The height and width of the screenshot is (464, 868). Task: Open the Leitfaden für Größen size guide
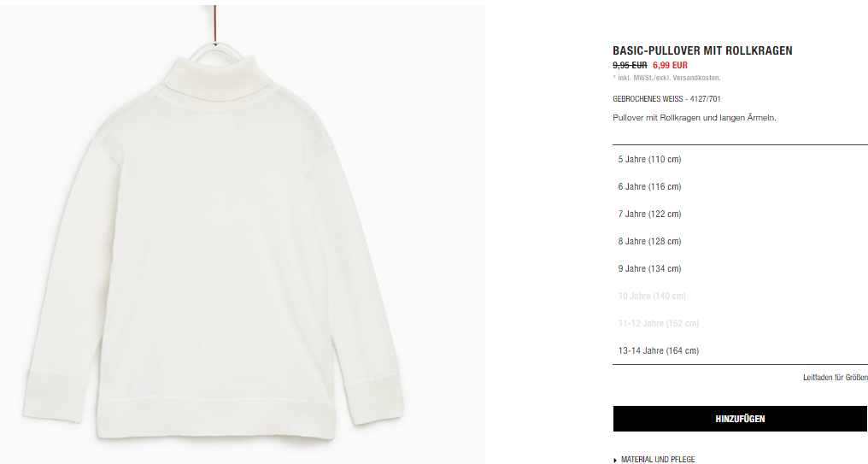point(836,378)
